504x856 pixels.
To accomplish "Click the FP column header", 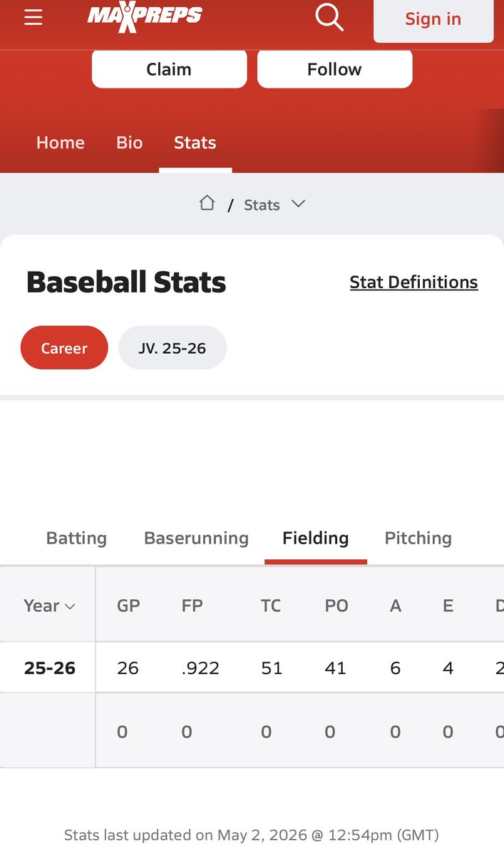I will click(192, 606).
